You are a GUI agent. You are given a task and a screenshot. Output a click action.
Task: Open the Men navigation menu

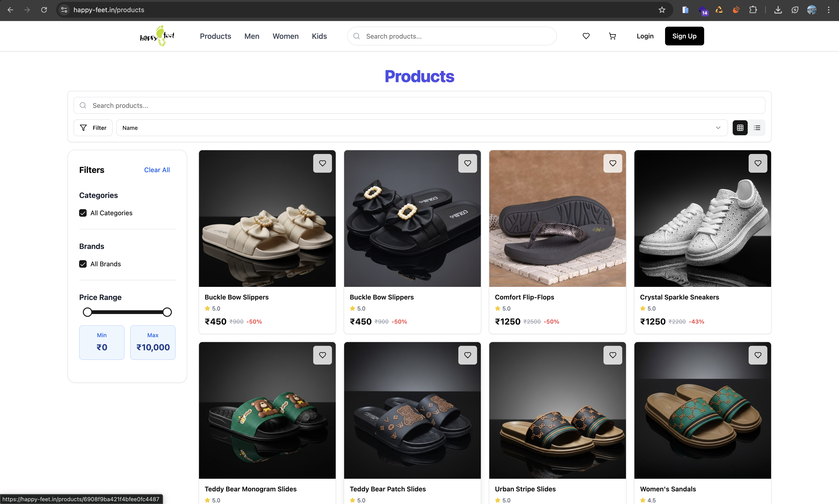252,36
